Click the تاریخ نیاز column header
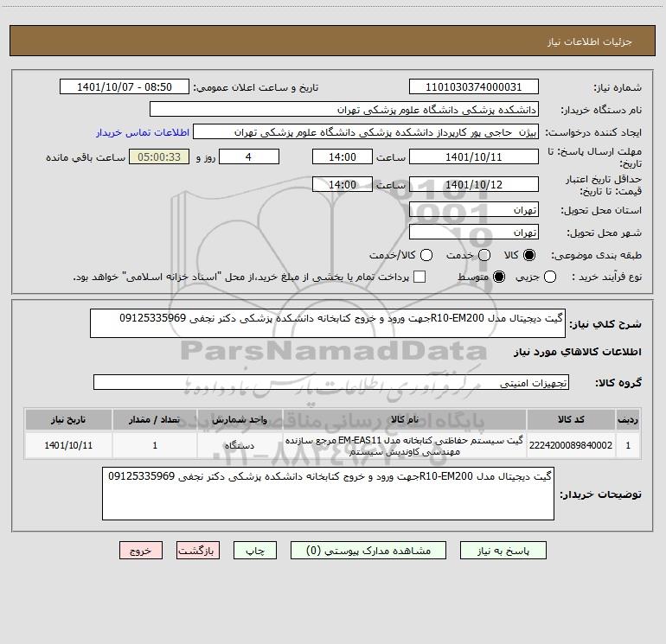The height and width of the screenshot is (644, 666). (68, 419)
